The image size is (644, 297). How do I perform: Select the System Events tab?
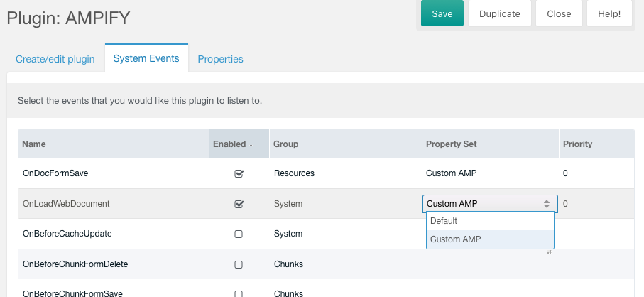[x=146, y=58]
